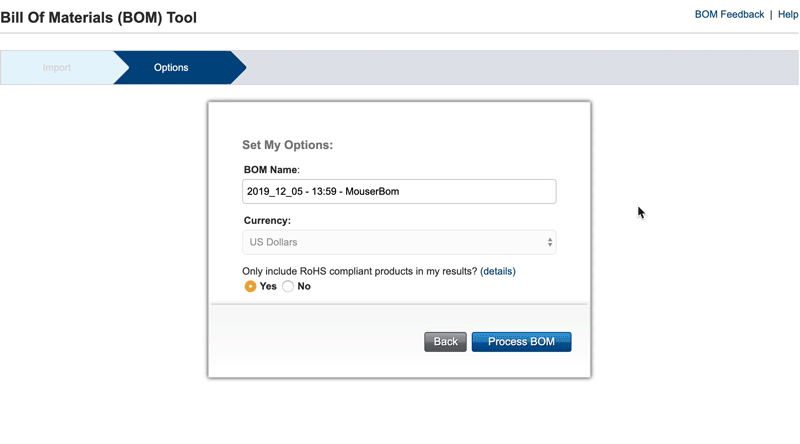This screenshot has height=444, width=800.
Task: Go back to the Import step
Action: 57,68
